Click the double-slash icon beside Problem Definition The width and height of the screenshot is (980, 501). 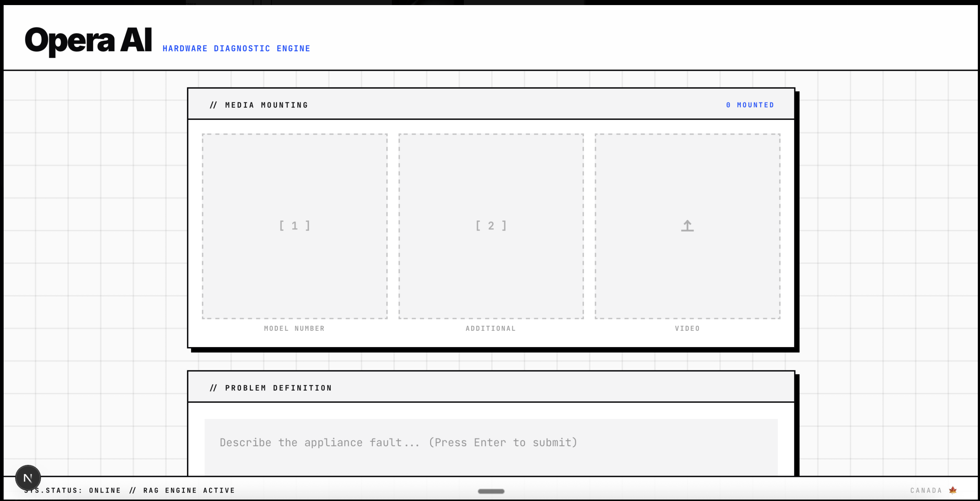coord(213,388)
